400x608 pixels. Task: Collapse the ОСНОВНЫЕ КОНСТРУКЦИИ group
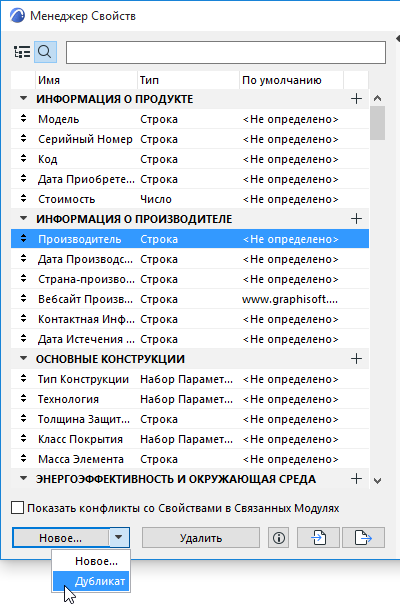[24, 359]
